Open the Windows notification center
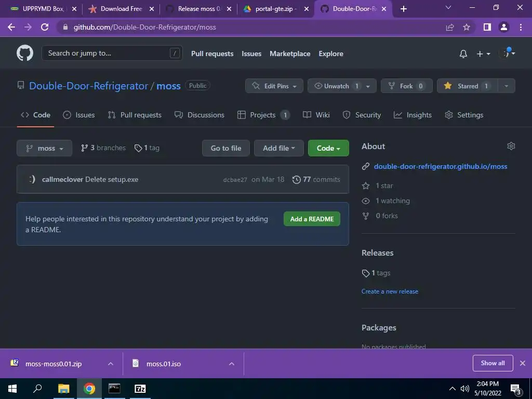Screen dimensions: 532x399 point(516,389)
